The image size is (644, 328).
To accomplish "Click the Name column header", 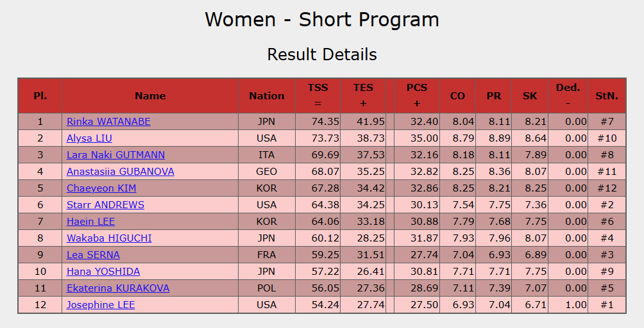I will (150, 96).
